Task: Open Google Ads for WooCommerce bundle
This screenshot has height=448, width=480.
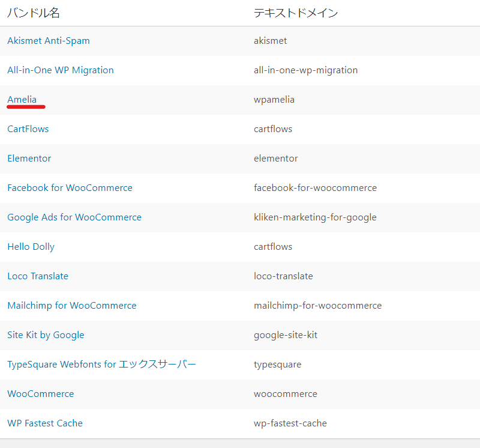Action: (x=74, y=217)
